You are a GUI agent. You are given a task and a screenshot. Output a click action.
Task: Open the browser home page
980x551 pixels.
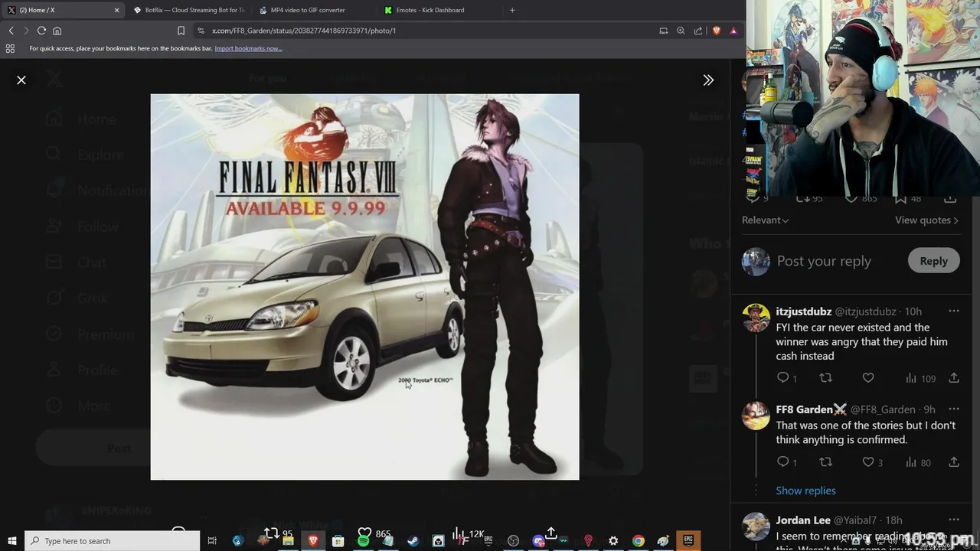click(x=57, y=31)
